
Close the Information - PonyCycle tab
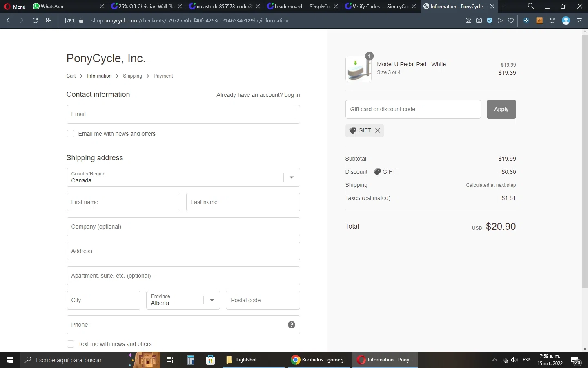pos(492,6)
